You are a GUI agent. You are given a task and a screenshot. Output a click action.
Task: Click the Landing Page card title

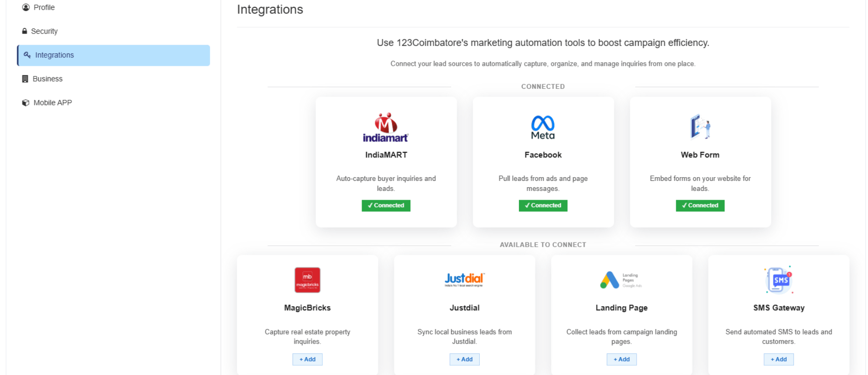pos(621,308)
